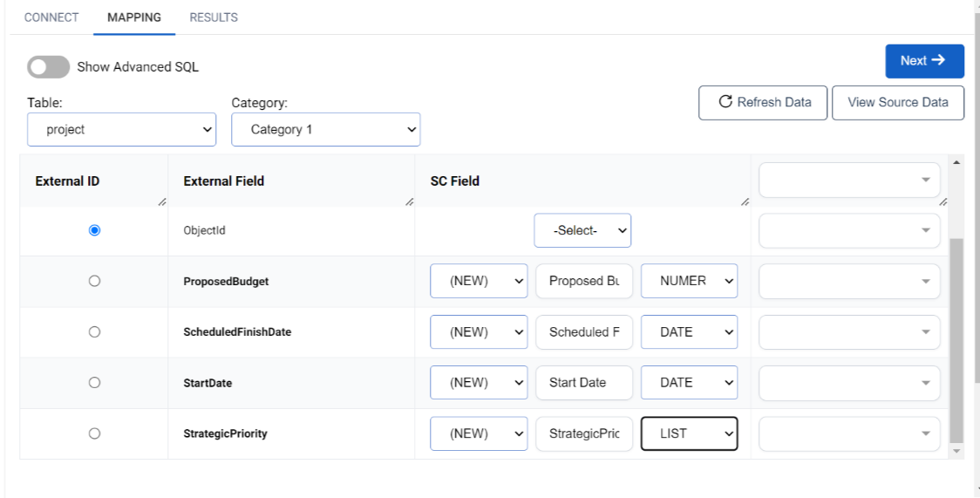
Task: Open the header row rightmost column dropdown
Action: click(849, 180)
